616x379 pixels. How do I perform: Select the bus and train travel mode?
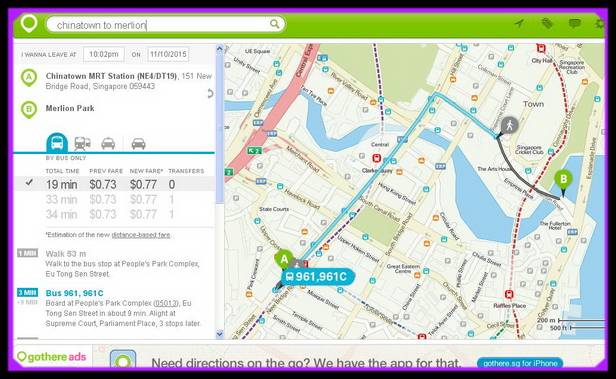tap(82, 144)
